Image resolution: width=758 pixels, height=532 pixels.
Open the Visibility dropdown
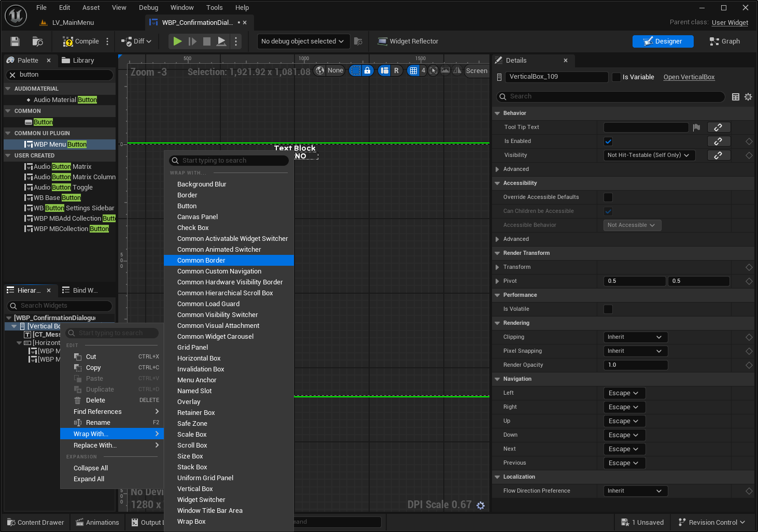[x=648, y=155]
